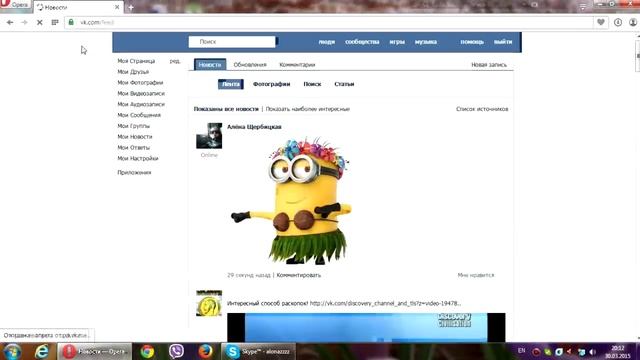Click the yellow avatar of second post
Viewport: 640px width, 360px height.
[209, 303]
